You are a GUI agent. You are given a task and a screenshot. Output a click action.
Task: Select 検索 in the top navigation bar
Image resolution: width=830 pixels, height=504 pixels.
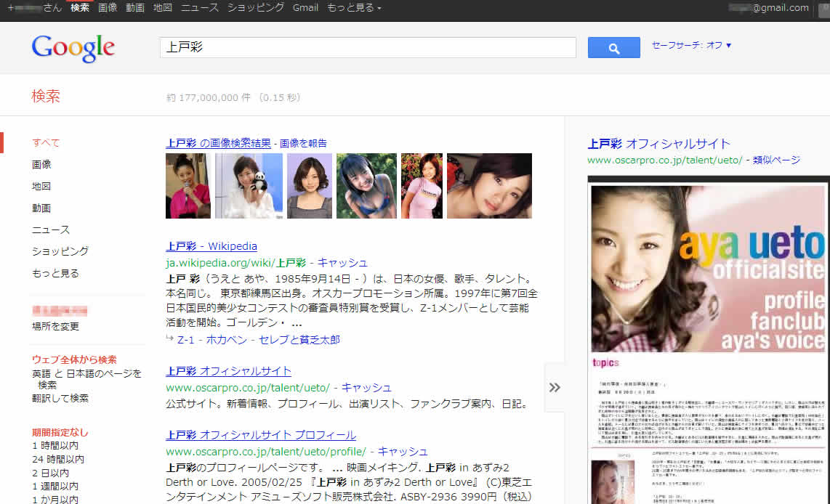80,8
